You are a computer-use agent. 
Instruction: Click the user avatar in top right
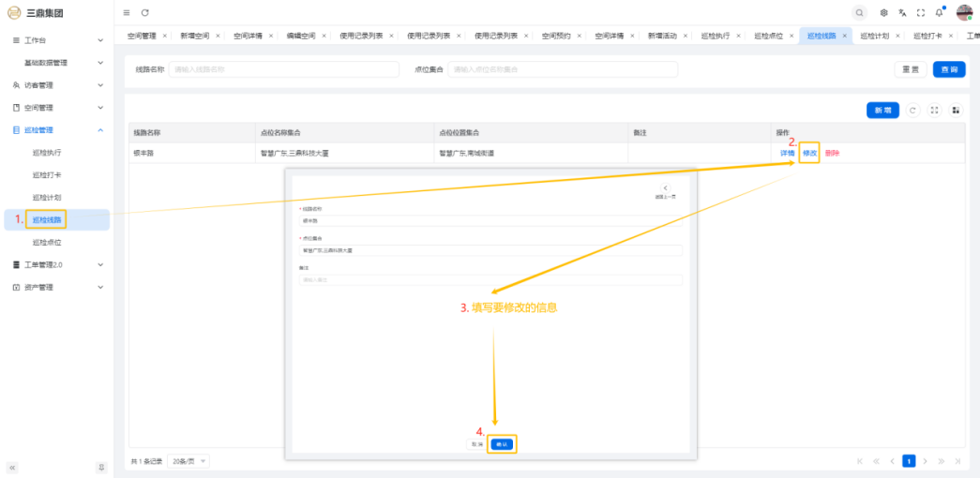click(x=964, y=12)
